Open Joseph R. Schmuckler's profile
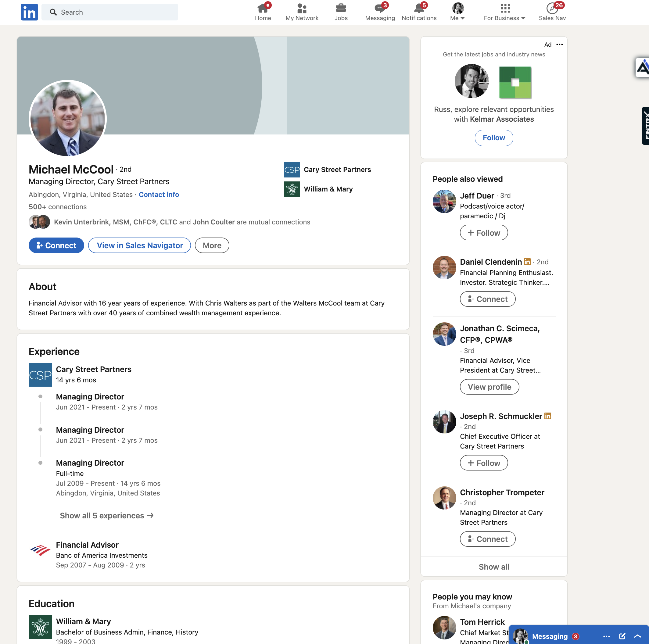649x644 pixels. point(501,416)
